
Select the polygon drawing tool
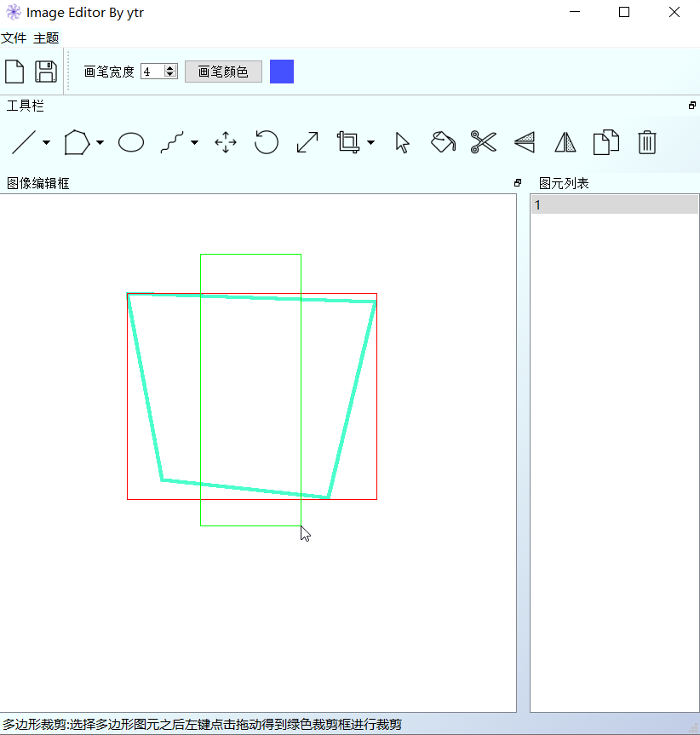(77, 142)
